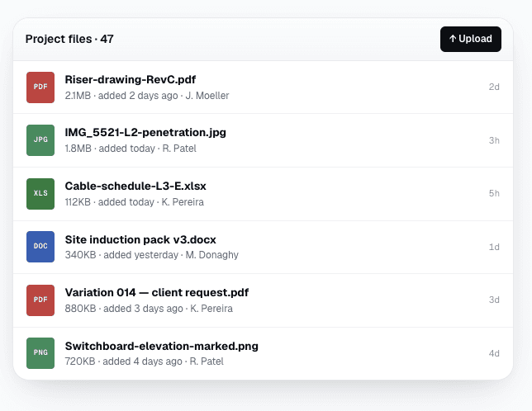Open Site induction pack v3.docx

pyautogui.click(x=140, y=239)
